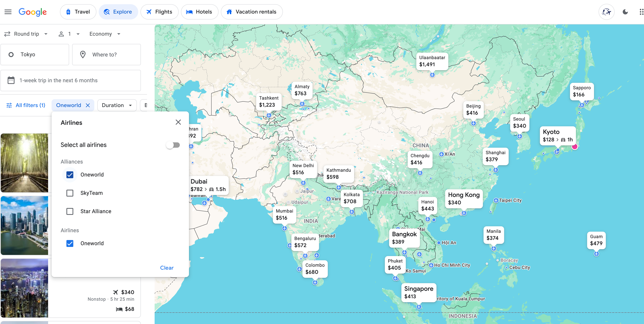Uncheck Oneworld under Airlines section

pyautogui.click(x=70, y=243)
